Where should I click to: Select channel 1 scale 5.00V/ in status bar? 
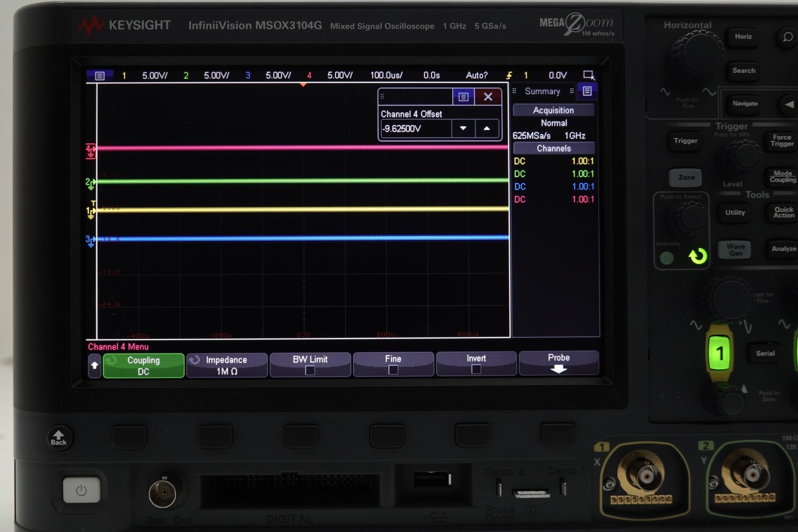tap(155, 76)
